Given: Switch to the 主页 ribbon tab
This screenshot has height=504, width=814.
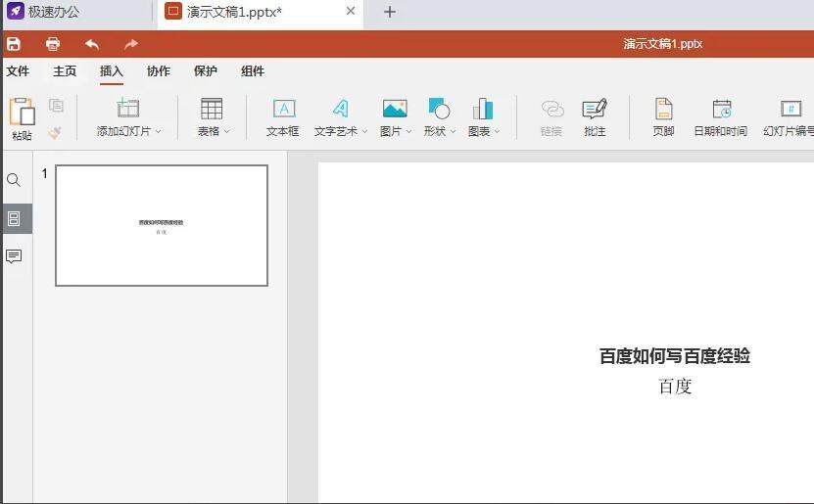Looking at the screenshot, I should pyautogui.click(x=65, y=71).
